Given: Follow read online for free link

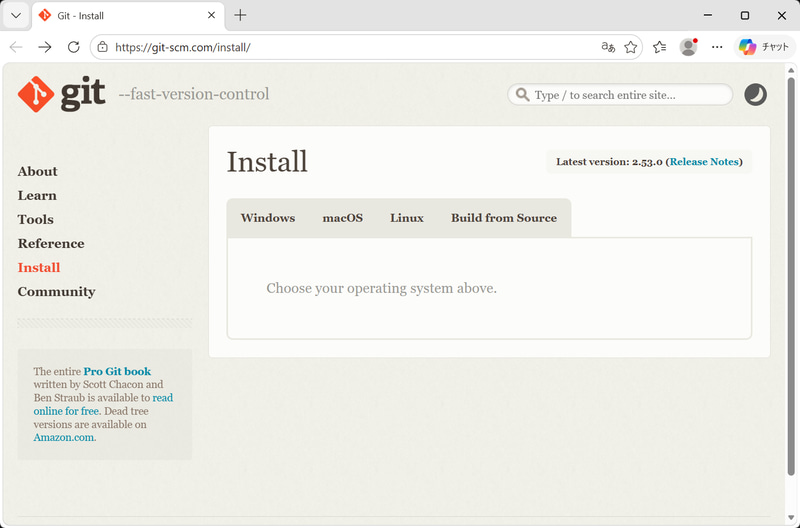Looking at the screenshot, I should (103, 404).
